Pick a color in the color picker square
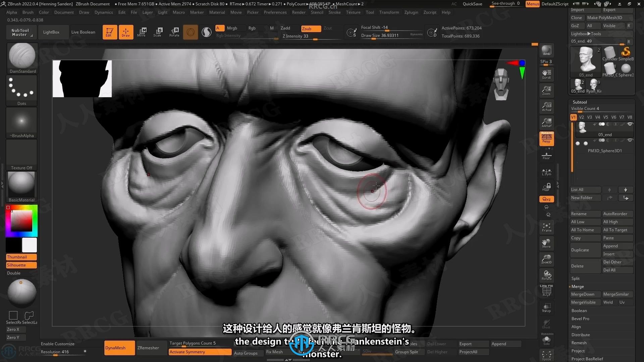Screen dimensions: 644x362 pyautogui.click(x=21, y=221)
